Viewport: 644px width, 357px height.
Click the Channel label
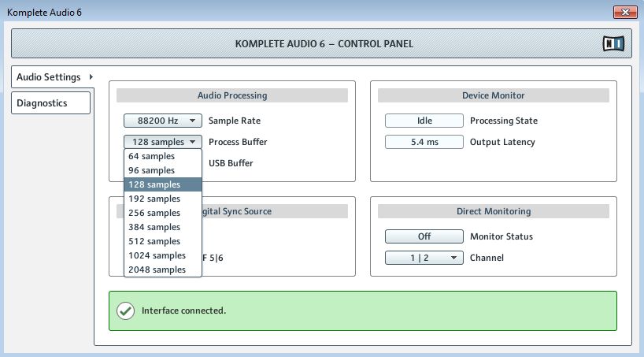[x=487, y=258]
